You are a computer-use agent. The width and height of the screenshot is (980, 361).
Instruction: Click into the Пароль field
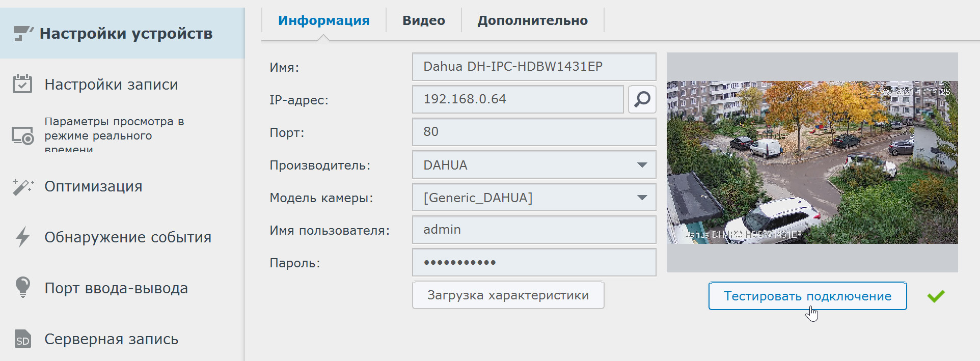tap(534, 263)
